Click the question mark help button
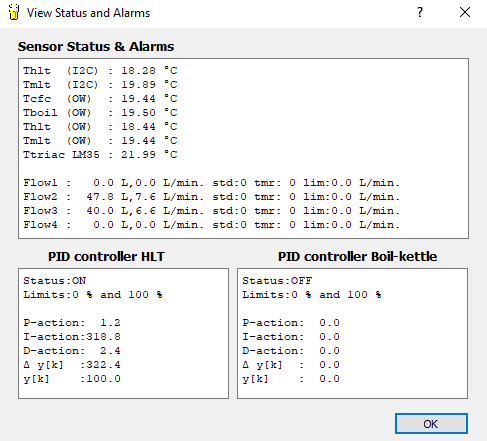The width and height of the screenshot is (487, 441). 420,12
